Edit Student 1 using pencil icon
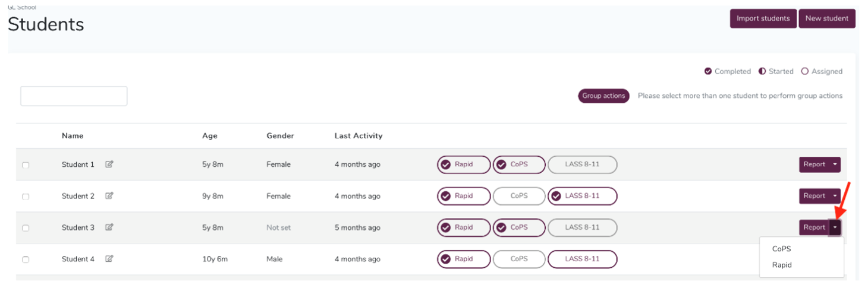This screenshot has height=288, width=868. coord(109,164)
